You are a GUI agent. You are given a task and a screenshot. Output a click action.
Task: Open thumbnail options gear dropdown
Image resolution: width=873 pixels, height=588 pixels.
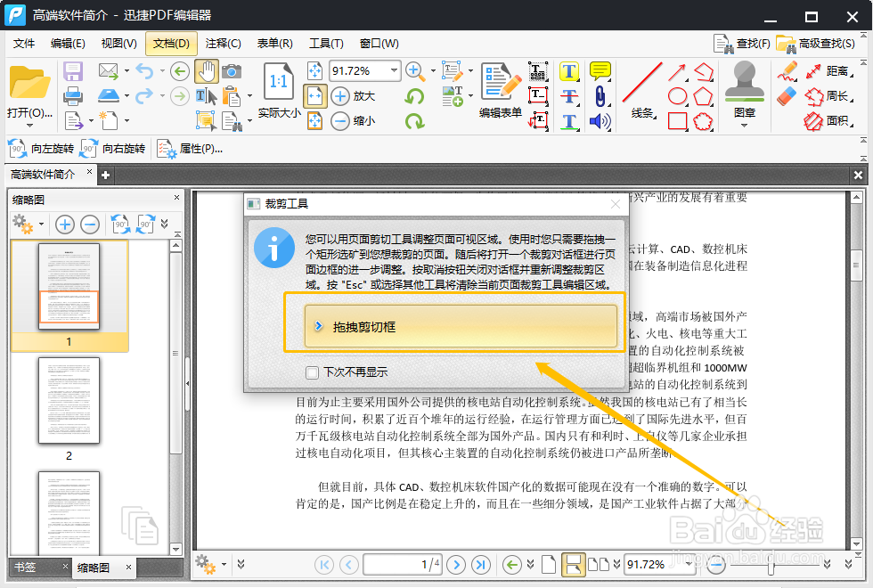pyautogui.click(x=42, y=225)
